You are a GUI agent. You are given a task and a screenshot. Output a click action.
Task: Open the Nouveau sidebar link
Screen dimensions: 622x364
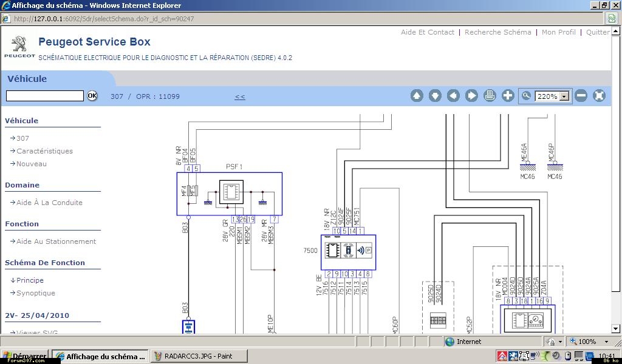click(x=32, y=164)
